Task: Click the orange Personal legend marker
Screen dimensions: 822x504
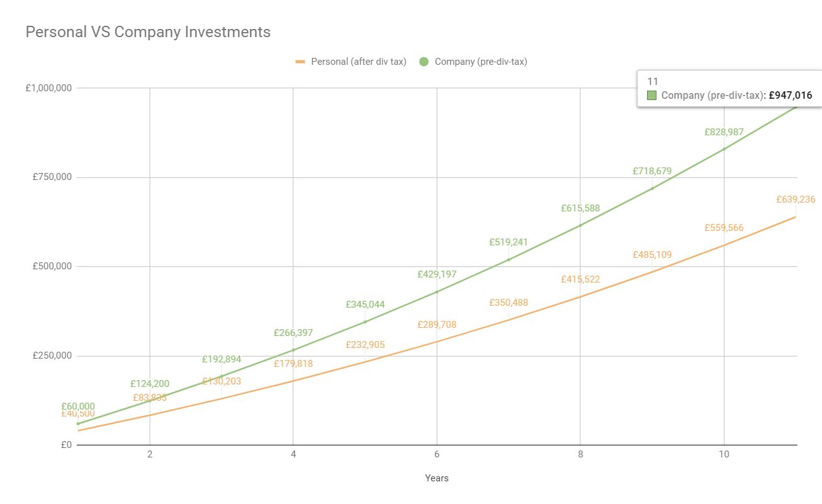Action: pos(300,62)
